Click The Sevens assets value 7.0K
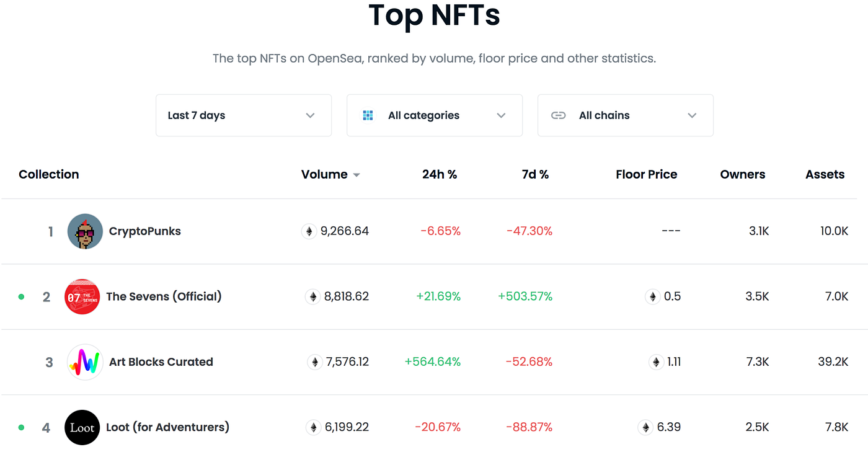Viewport: 868px width, 457px height. (837, 296)
